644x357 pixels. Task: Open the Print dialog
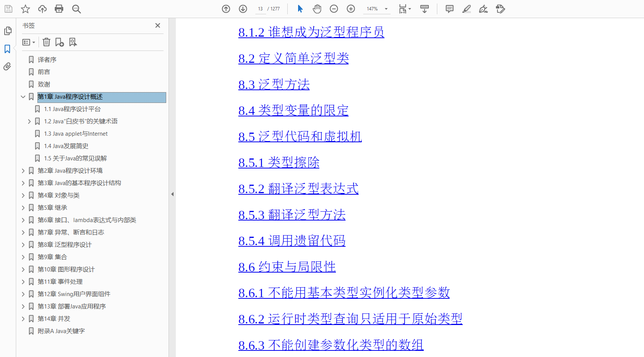pos(59,8)
